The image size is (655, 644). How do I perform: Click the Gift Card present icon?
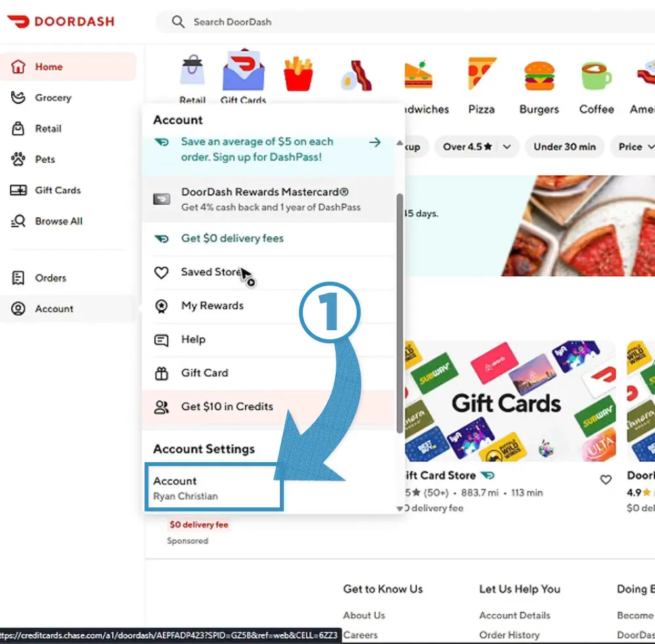click(x=161, y=374)
